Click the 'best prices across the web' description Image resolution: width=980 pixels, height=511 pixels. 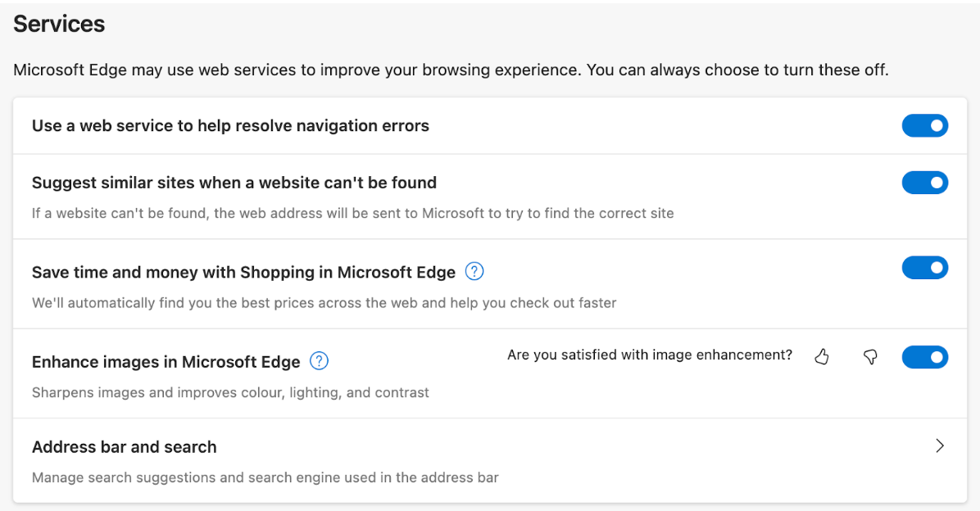(x=324, y=303)
